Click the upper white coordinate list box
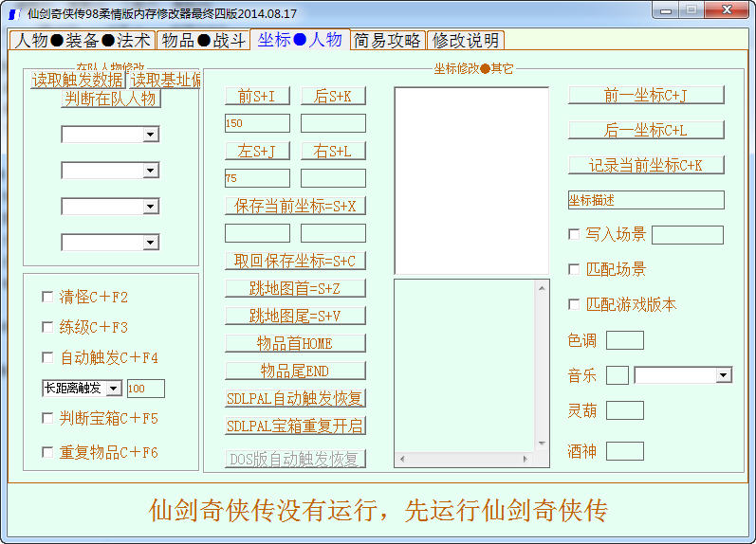 (x=471, y=181)
